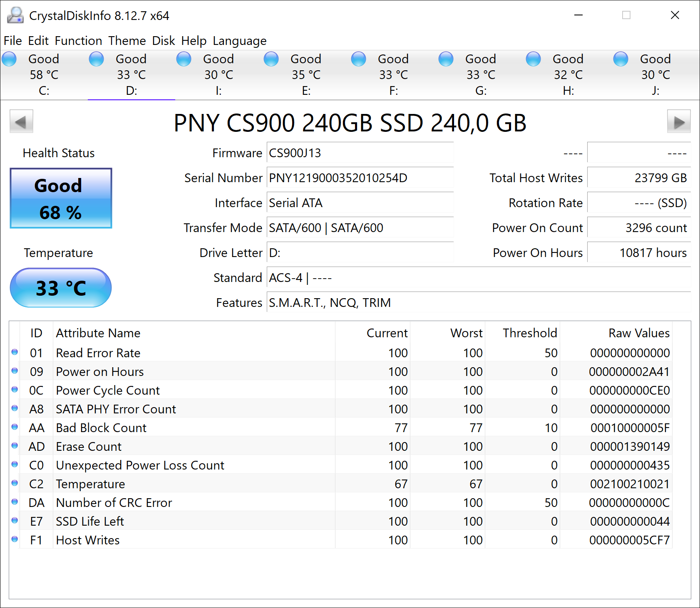Screen dimensions: 700x608
Task: Select the G: drive tab
Action: 481,75
